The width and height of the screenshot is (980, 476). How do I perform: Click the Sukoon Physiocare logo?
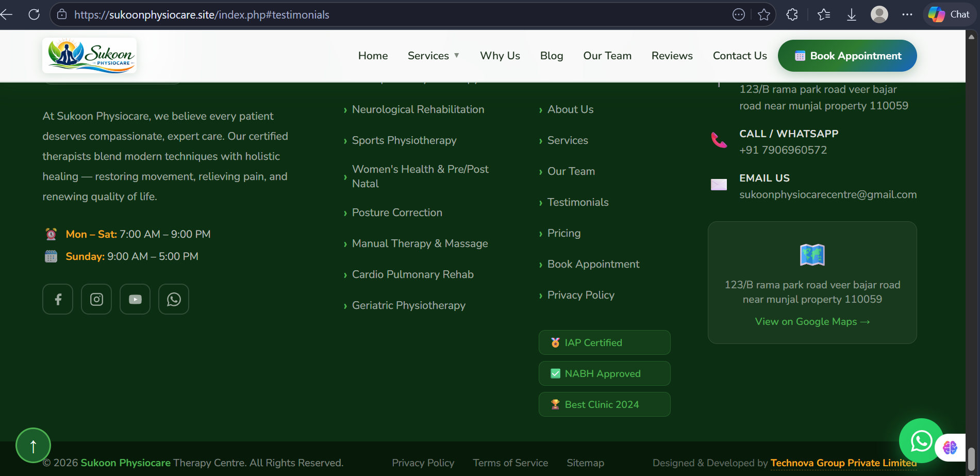pyautogui.click(x=90, y=56)
